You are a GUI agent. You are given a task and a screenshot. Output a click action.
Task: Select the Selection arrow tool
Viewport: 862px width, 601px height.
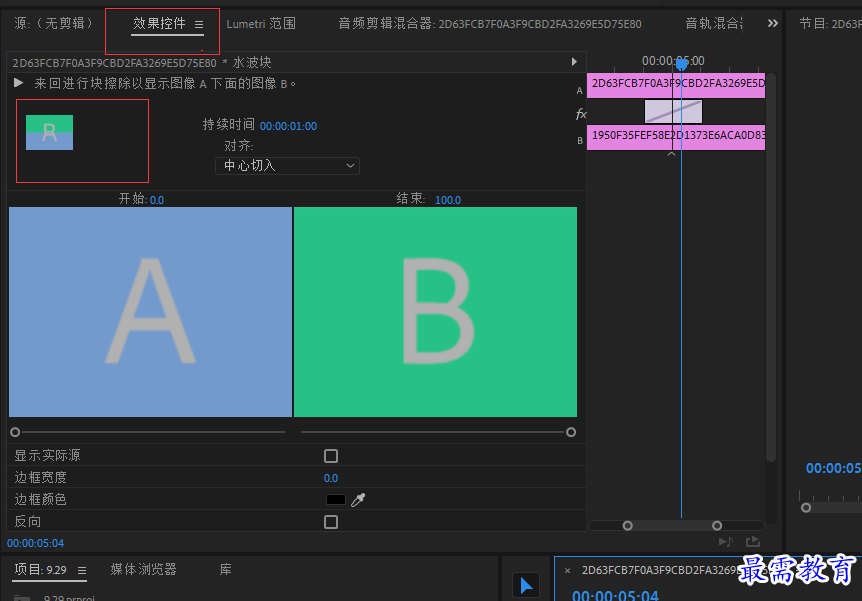(x=526, y=586)
